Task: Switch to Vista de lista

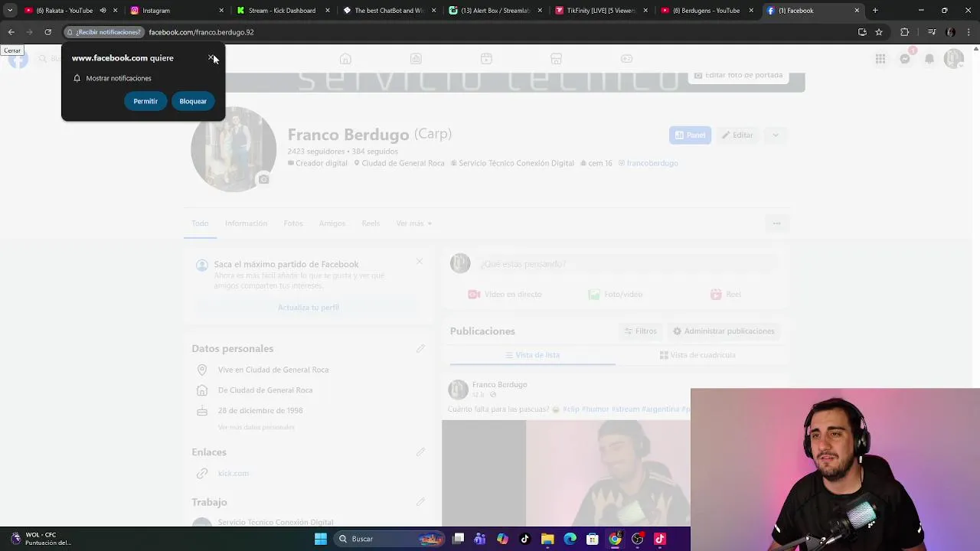Action: (532, 355)
